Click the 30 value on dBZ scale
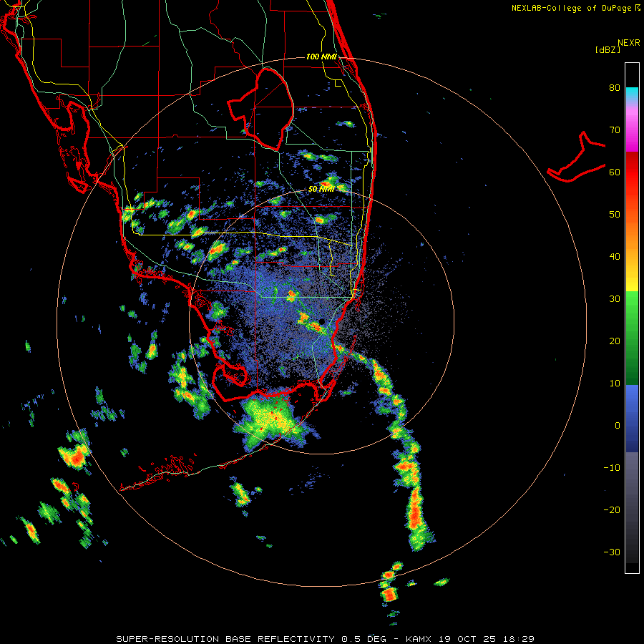644x644 pixels. pyautogui.click(x=615, y=299)
